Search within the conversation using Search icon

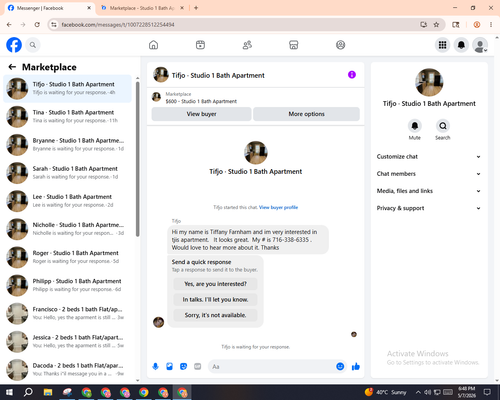(x=443, y=126)
